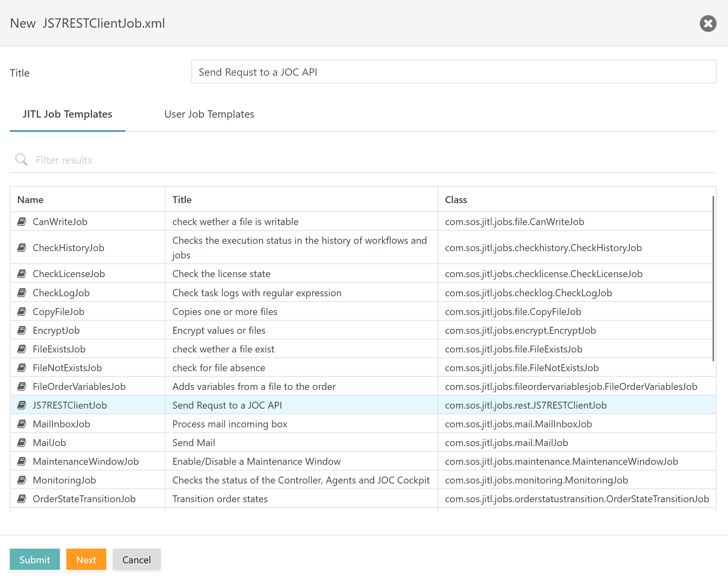The width and height of the screenshot is (728, 582).
Task: Select the MonitoringJob template name
Action: [64, 480]
